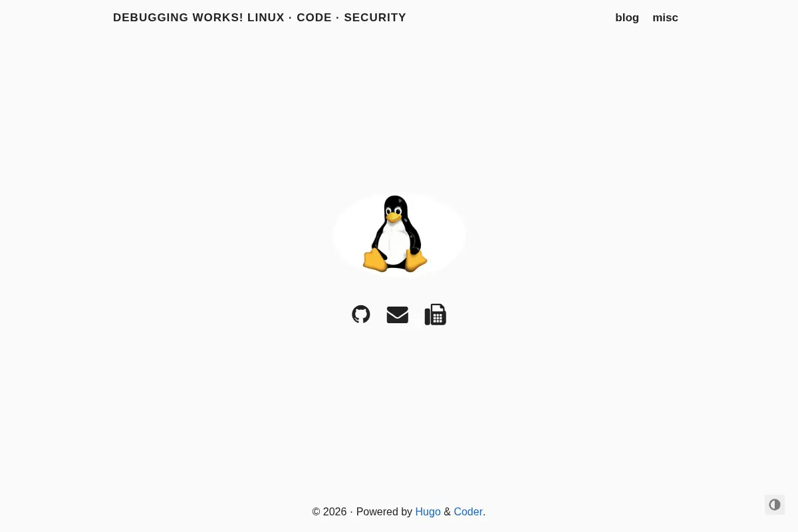Select the fax machine icon
This screenshot has width=798, height=532.
point(436,315)
